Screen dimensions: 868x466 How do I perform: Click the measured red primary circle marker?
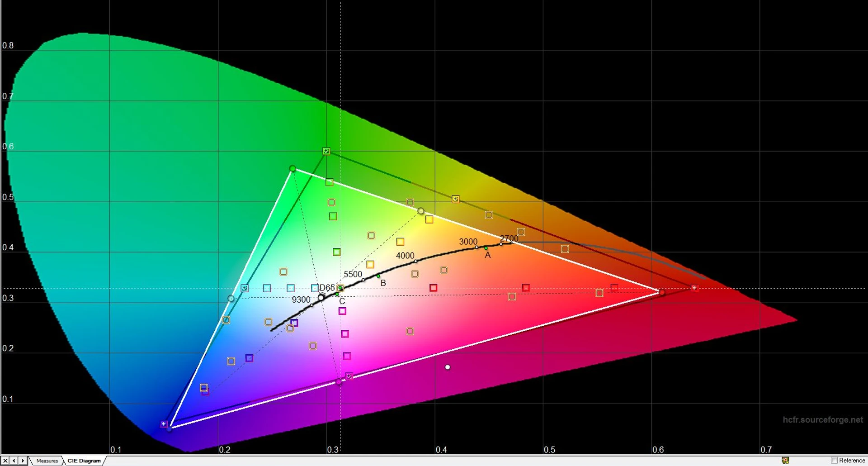(x=662, y=293)
